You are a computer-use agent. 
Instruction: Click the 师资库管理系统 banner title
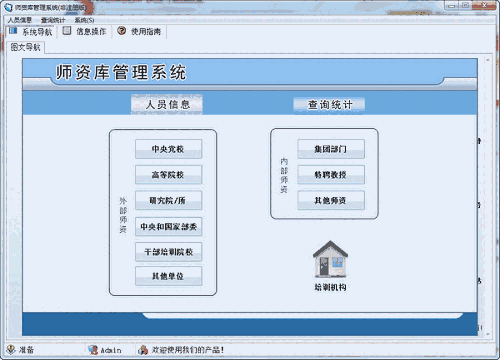click(121, 72)
